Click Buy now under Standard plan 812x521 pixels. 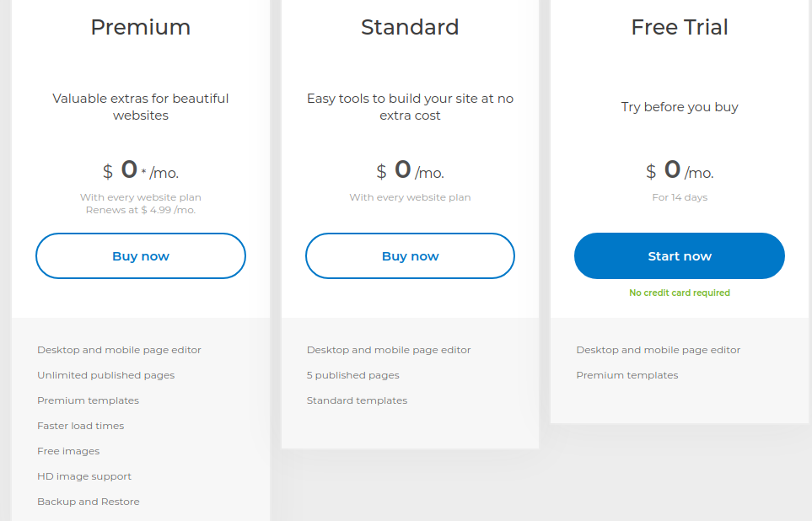pos(410,256)
